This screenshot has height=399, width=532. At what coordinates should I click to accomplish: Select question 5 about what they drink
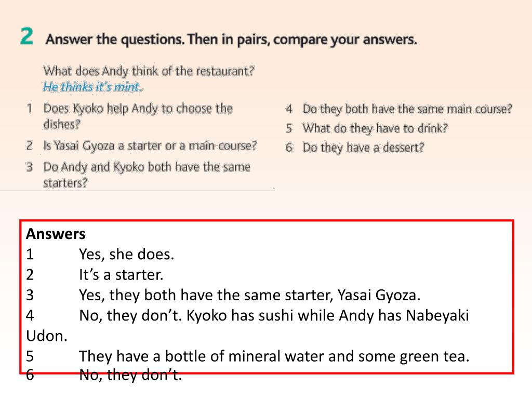tap(375, 128)
